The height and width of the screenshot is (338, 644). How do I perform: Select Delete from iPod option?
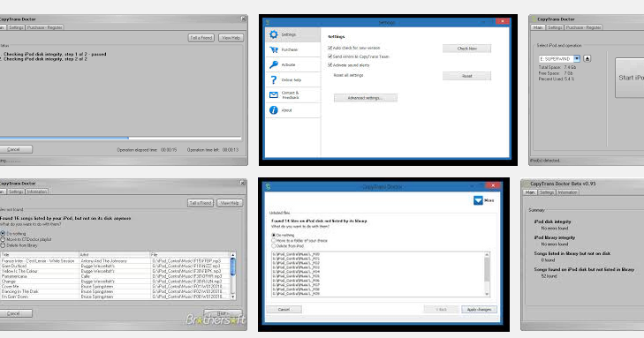coord(274,245)
